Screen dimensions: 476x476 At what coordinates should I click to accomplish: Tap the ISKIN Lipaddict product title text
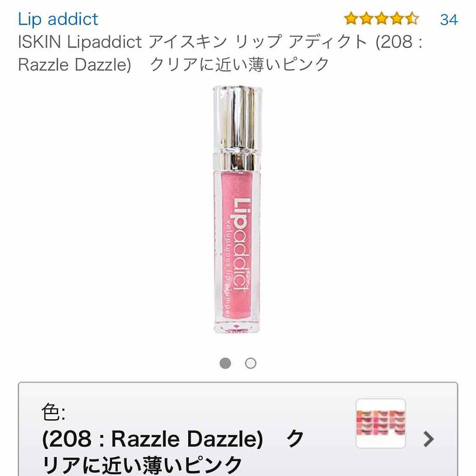[220, 53]
